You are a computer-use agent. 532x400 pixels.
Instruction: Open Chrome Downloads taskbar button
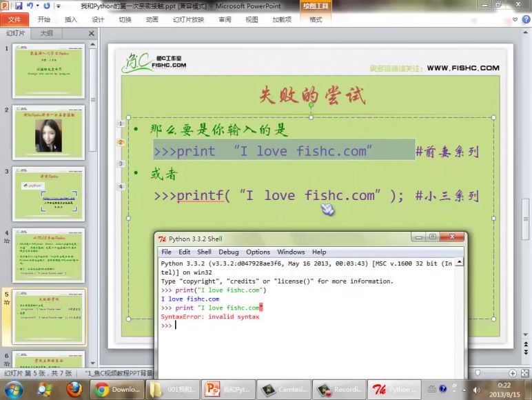117,390
